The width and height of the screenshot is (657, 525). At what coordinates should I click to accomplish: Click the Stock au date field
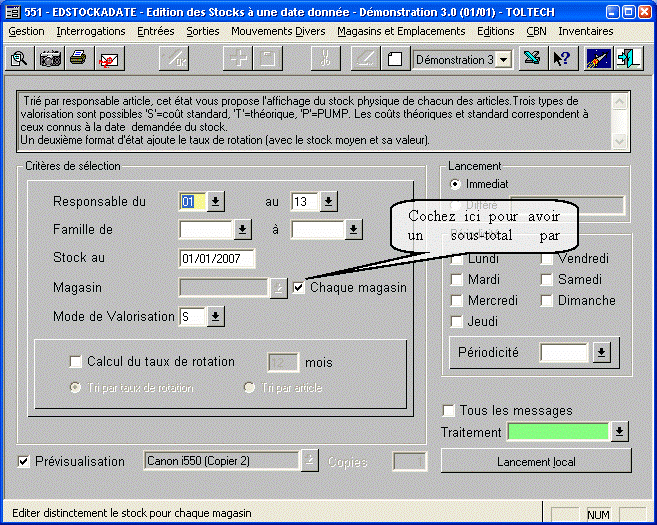click(x=216, y=259)
